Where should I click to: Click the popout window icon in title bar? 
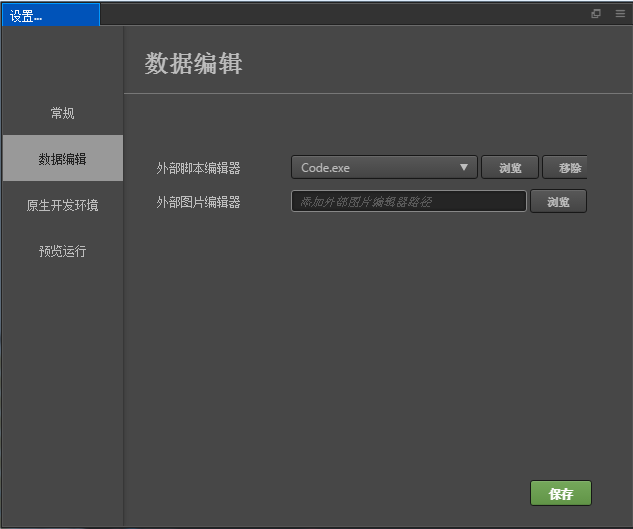point(596,14)
